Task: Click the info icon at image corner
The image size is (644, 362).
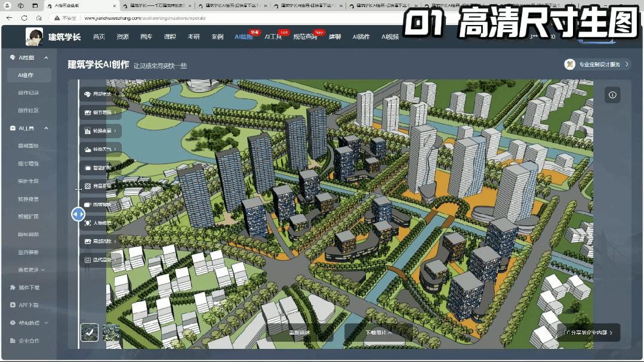Action: pyautogui.click(x=612, y=95)
